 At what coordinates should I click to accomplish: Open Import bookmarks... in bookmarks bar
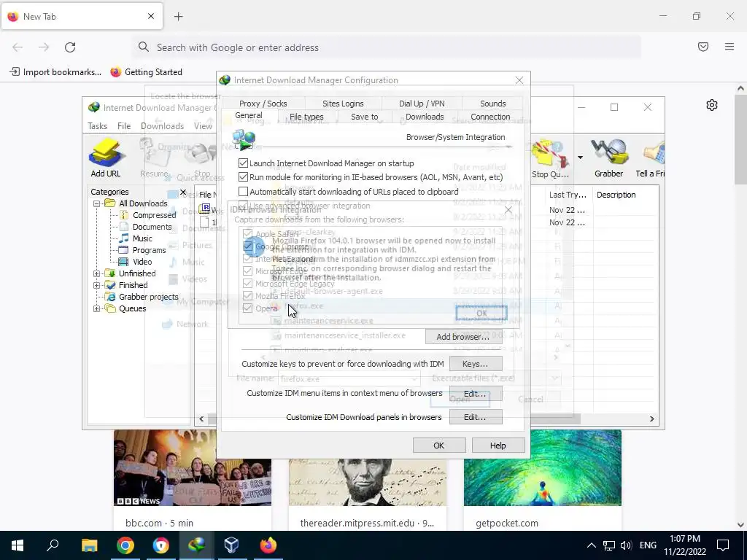[x=55, y=72]
